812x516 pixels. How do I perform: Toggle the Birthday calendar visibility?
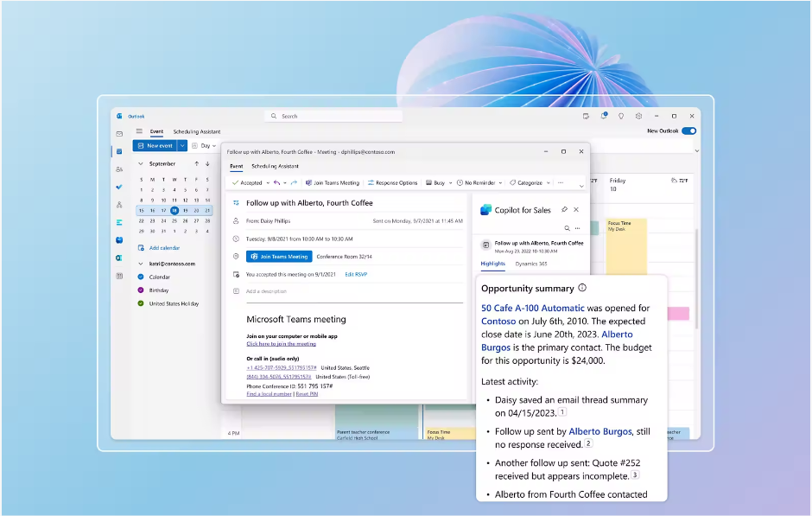[140, 290]
